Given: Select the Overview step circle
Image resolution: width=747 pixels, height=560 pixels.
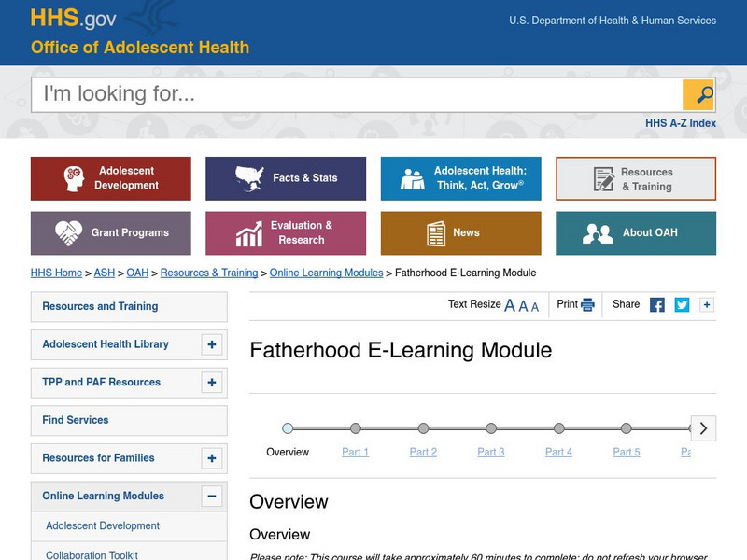Looking at the screenshot, I should (288, 428).
